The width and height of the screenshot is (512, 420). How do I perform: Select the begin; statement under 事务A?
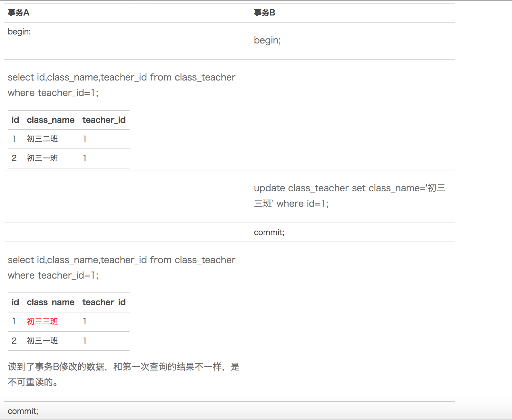click(x=19, y=32)
